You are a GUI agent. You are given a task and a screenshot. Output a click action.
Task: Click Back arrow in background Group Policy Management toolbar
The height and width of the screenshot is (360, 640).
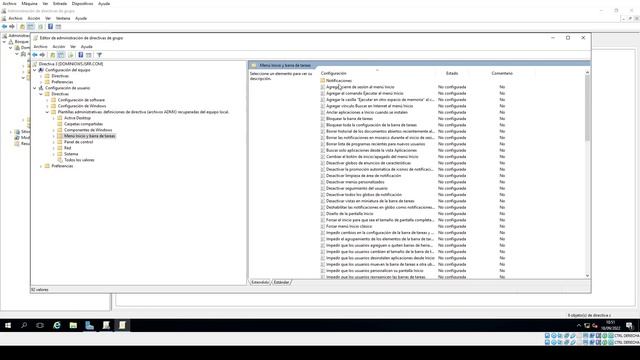pyautogui.click(x=4, y=27)
